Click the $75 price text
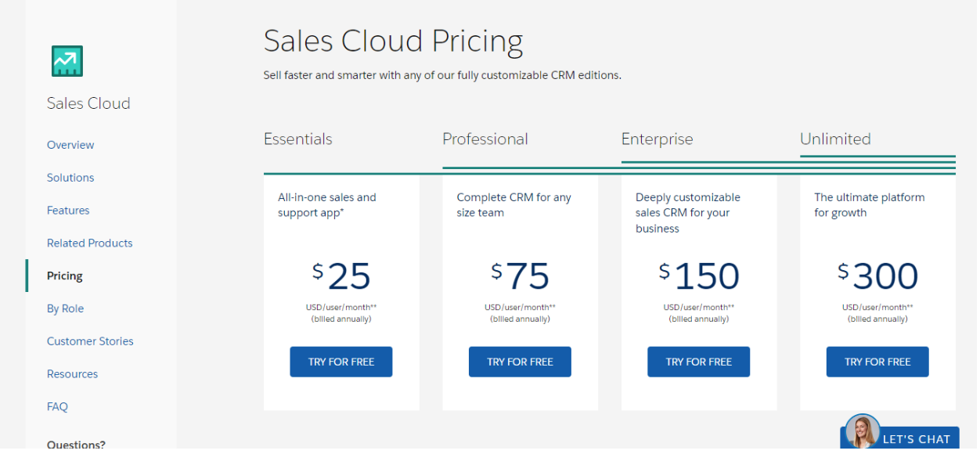The width and height of the screenshot is (980, 465). pos(520,276)
